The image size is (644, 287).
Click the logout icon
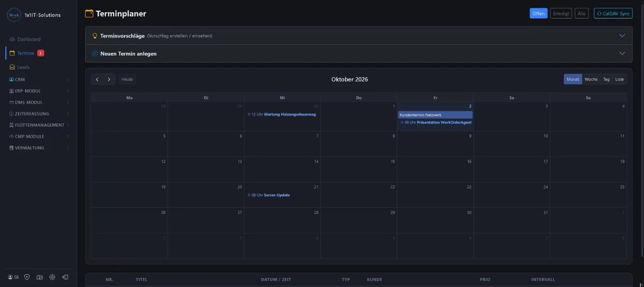pyautogui.click(x=65, y=277)
